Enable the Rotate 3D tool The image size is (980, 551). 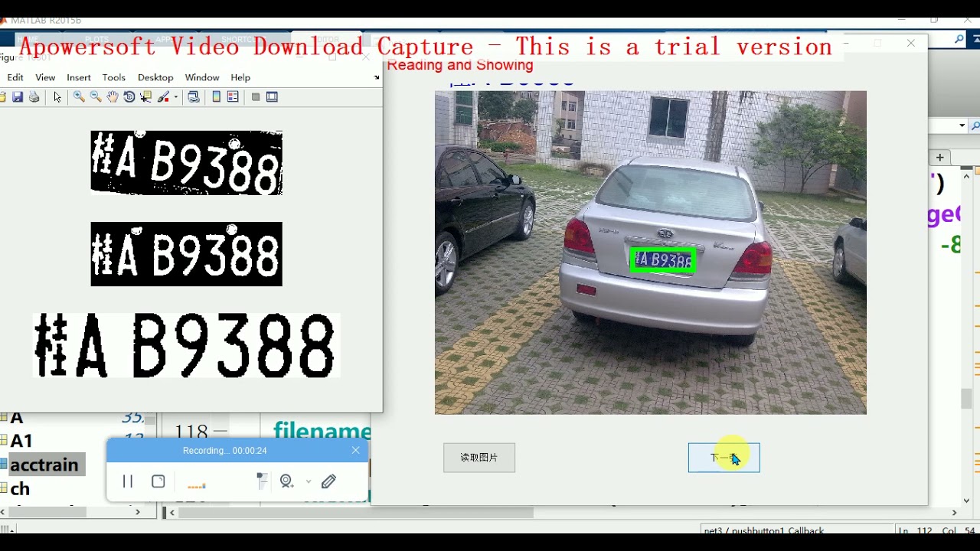(x=129, y=97)
